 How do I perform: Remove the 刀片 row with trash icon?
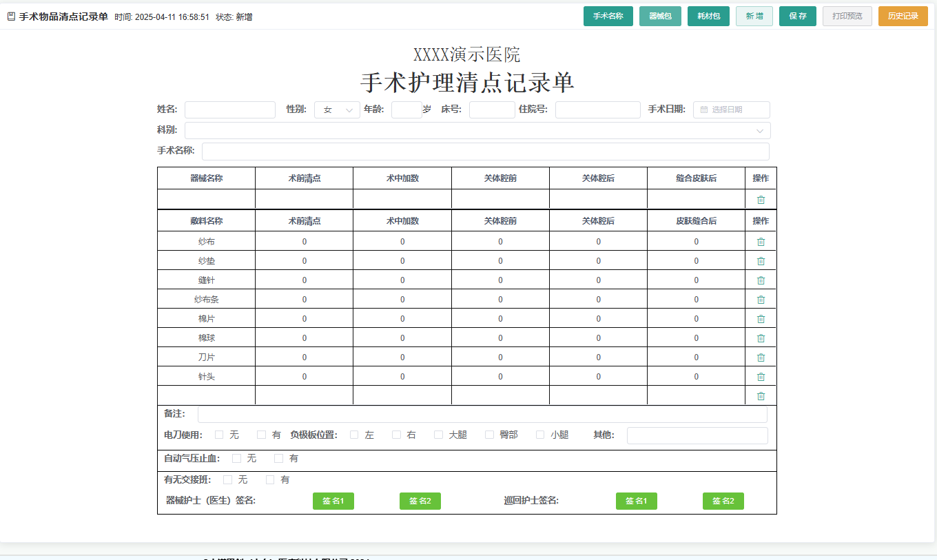(x=761, y=357)
